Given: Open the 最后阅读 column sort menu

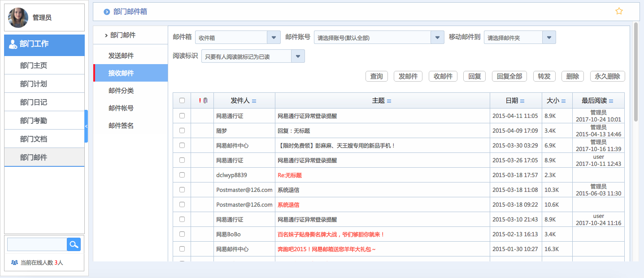Looking at the screenshot, I should (x=610, y=100).
